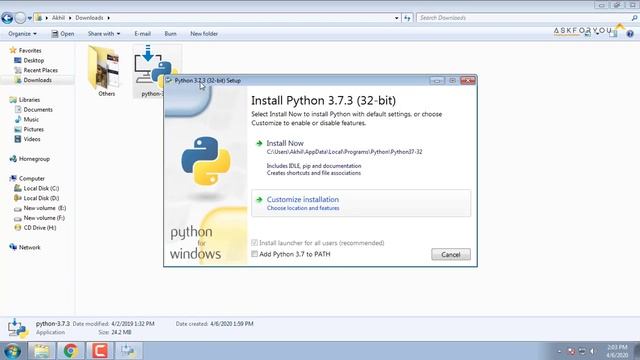The image size is (640, 360).
Task: Click E-mail in Explorer toolbar
Action: pos(142,34)
